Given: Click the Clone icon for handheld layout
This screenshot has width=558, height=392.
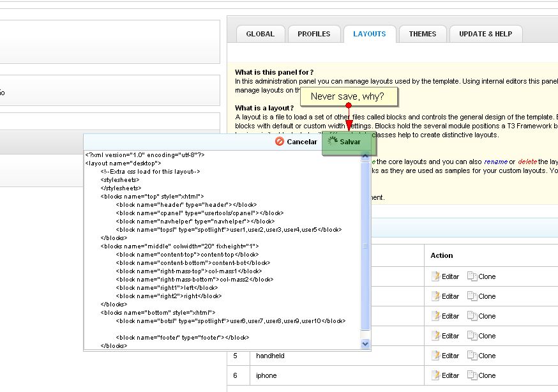Looking at the screenshot, I should tap(472, 356).
